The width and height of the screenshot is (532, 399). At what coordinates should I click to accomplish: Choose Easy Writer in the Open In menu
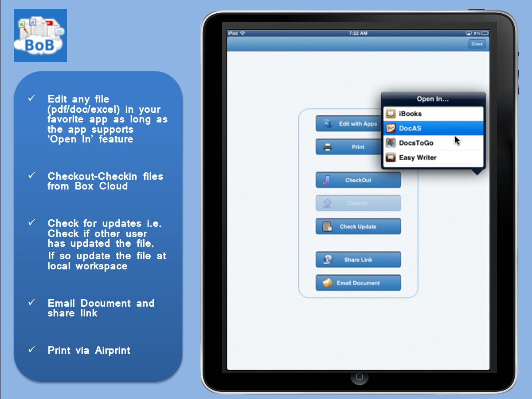coord(433,158)
